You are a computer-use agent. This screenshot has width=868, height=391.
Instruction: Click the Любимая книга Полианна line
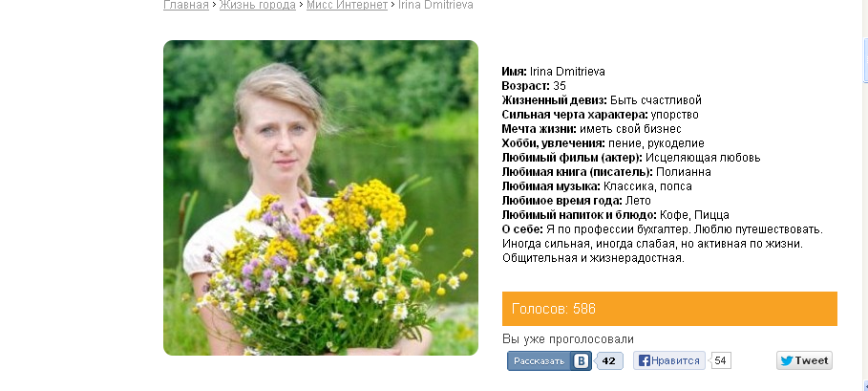606,172
